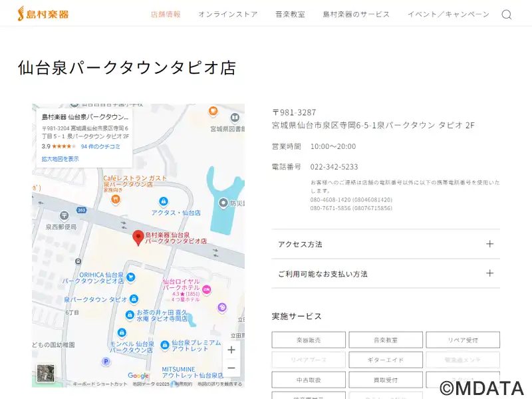
Task: Click the リペア受付 service button
Action: [x=463, y=340]
